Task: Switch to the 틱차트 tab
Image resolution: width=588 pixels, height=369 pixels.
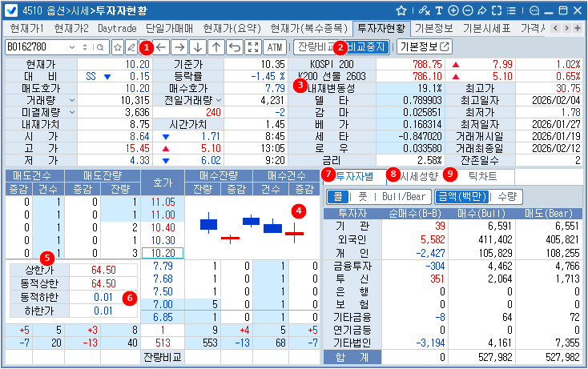Action: coord(484,174)
